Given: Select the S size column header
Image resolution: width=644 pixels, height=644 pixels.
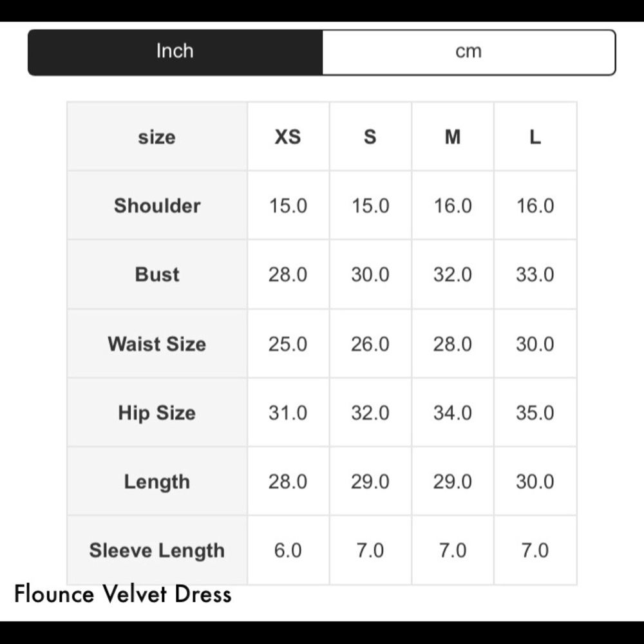Looking at the screenshot, I should click(x=370, y=137).
